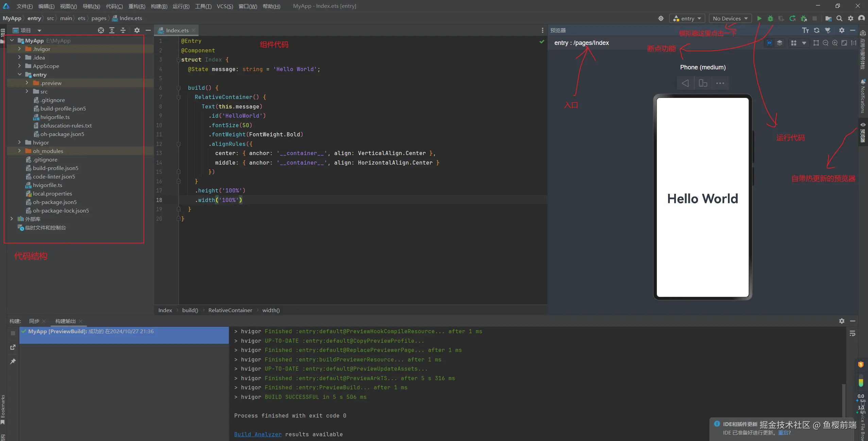Open the No Devices dropdown
Screen dimensions: 868x441
click(x=730, y=18)
